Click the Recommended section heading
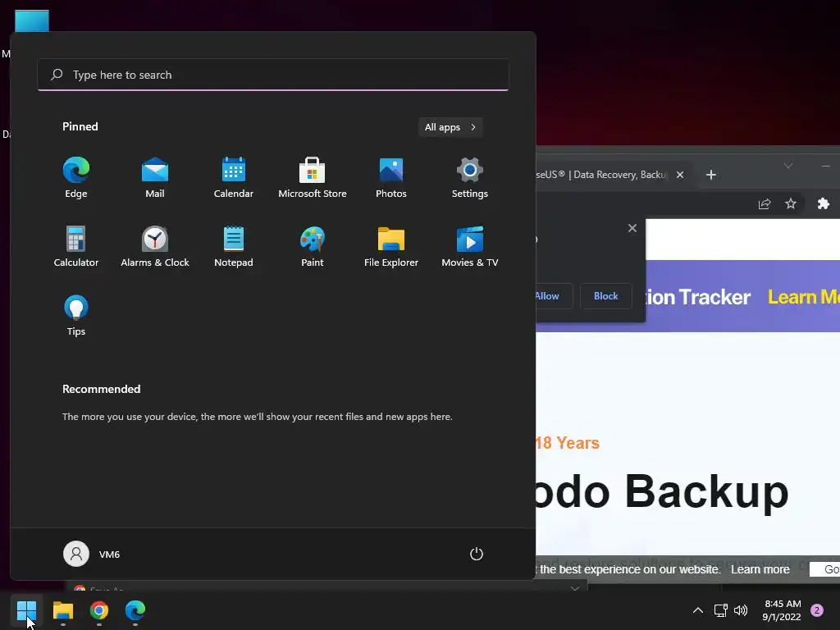The height and width of the screenshot is (630, 840). 101,389
